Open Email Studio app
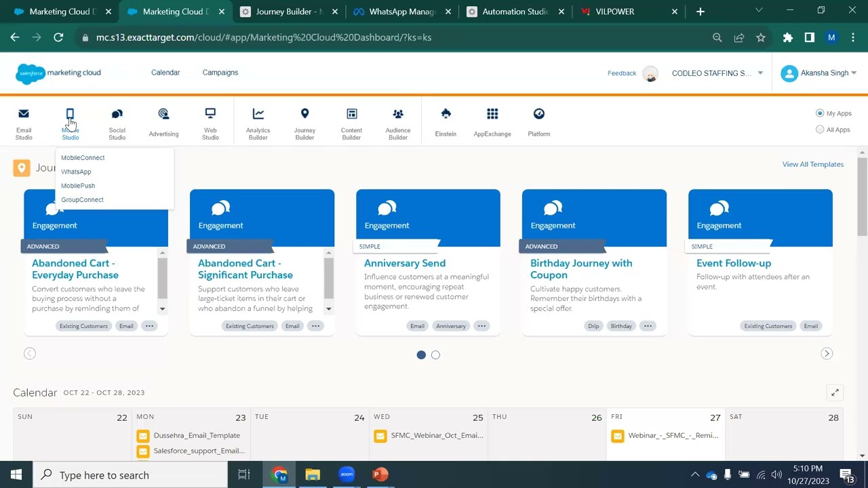Viewport: 868px width, 488px height. (x=24, y=123)
